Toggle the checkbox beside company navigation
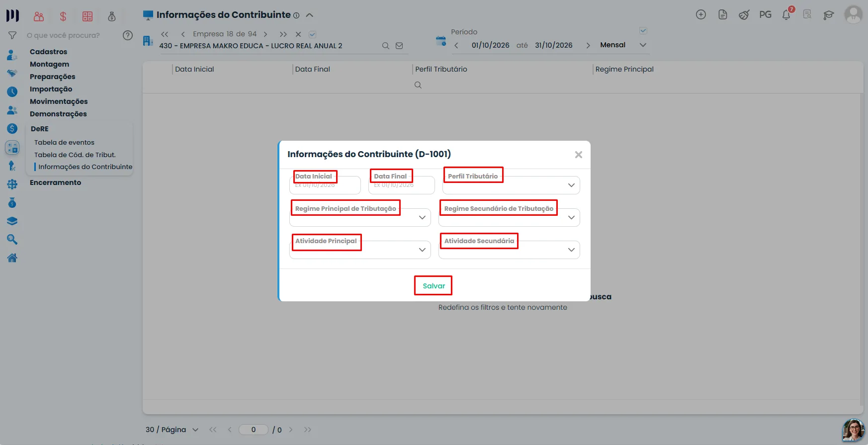 tap(313, 34)
